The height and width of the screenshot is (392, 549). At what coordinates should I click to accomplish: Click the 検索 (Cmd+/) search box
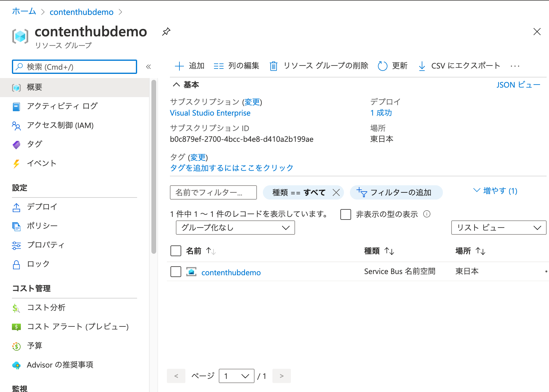pos(75,67)
